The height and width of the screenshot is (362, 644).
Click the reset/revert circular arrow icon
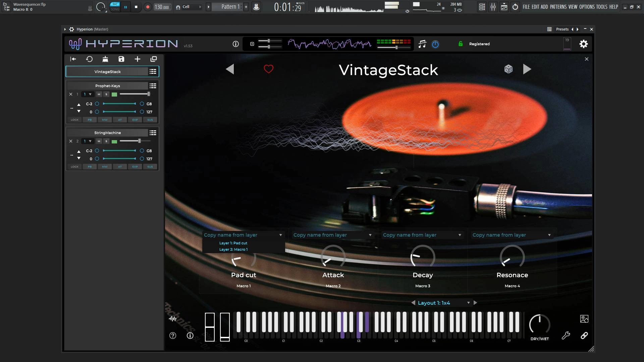pyautogui.click(x=89, y=59)
